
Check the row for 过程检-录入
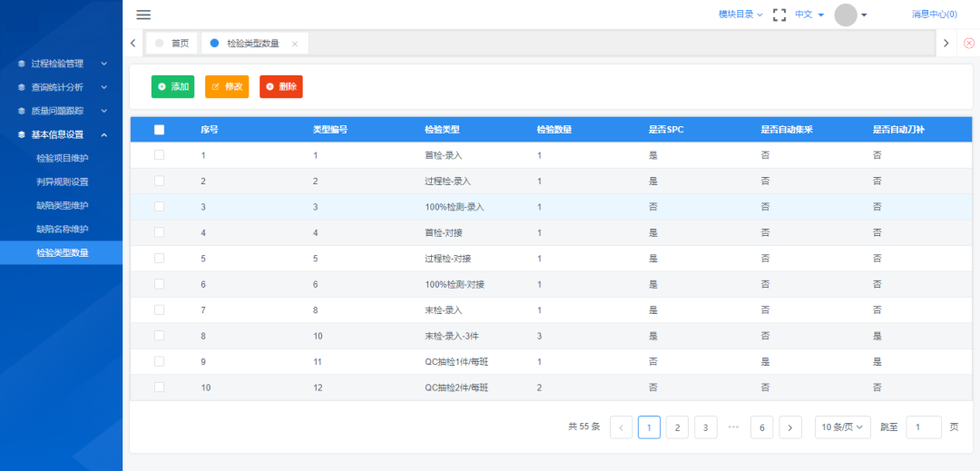[x=160, y=182]
